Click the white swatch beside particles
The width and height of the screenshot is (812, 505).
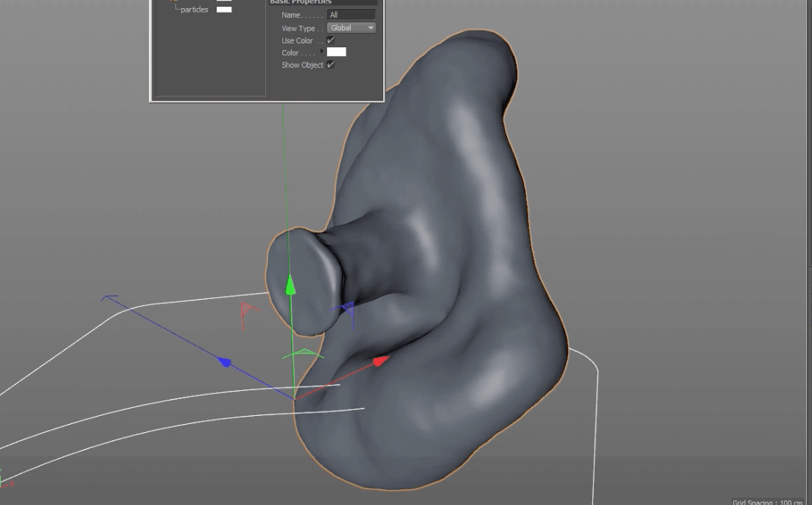pyautogui.click(x=224, y=10)
